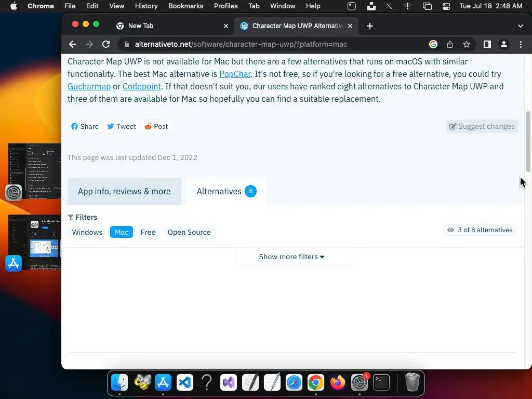Image resolution: width=532 pixels, height=399 pixels.
Task: Go back using the browser back arrow
Action: (73, 44)
